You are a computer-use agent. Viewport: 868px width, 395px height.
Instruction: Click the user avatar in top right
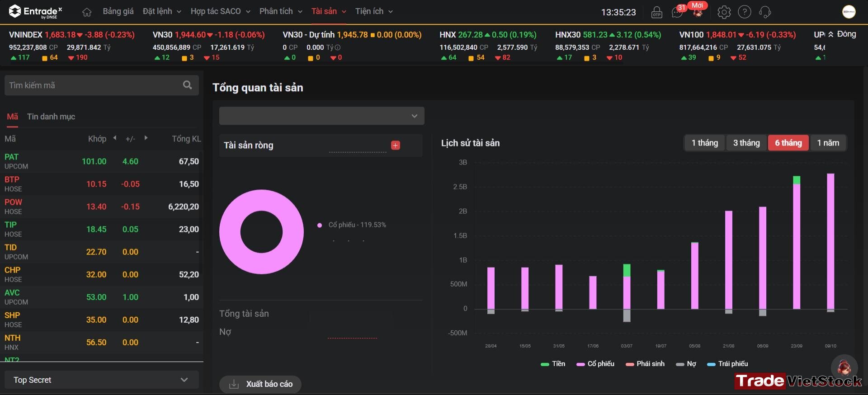click(x=849, y=12)
